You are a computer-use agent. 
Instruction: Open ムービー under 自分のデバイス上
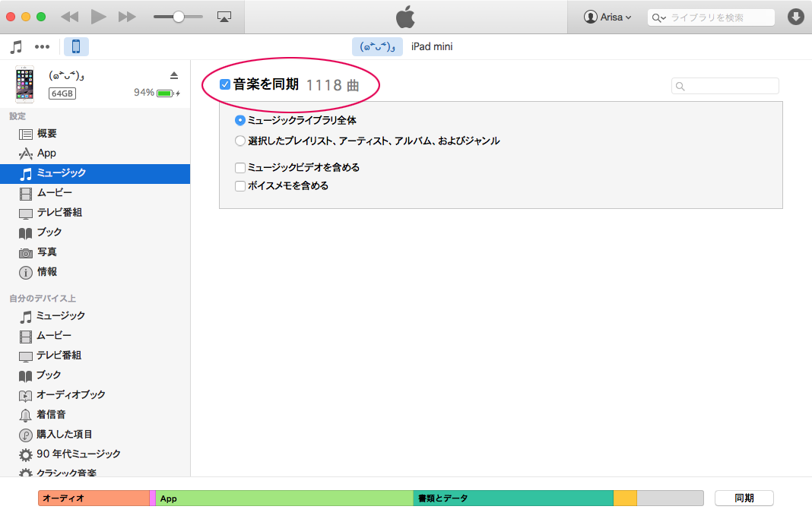(95, 337)
